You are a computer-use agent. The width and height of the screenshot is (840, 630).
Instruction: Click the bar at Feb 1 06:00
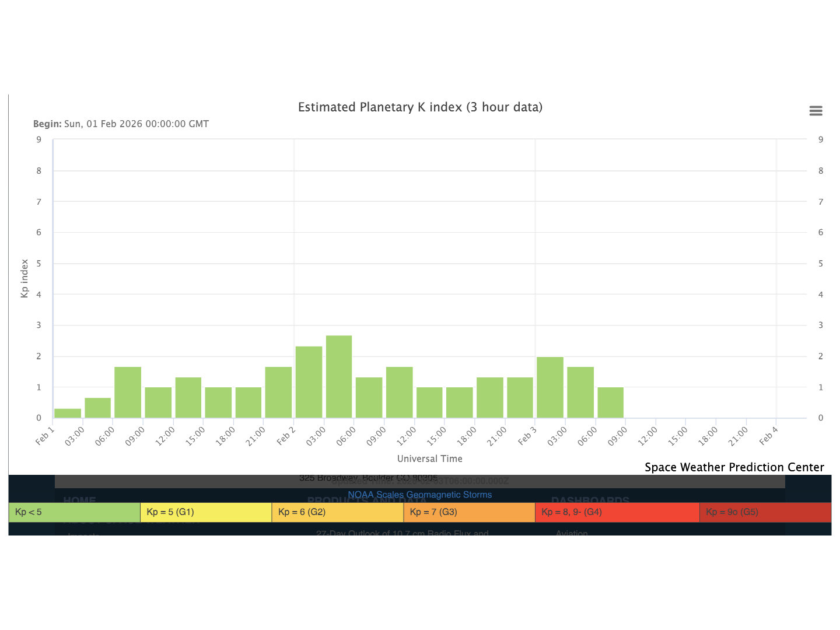tap(128, 392)
